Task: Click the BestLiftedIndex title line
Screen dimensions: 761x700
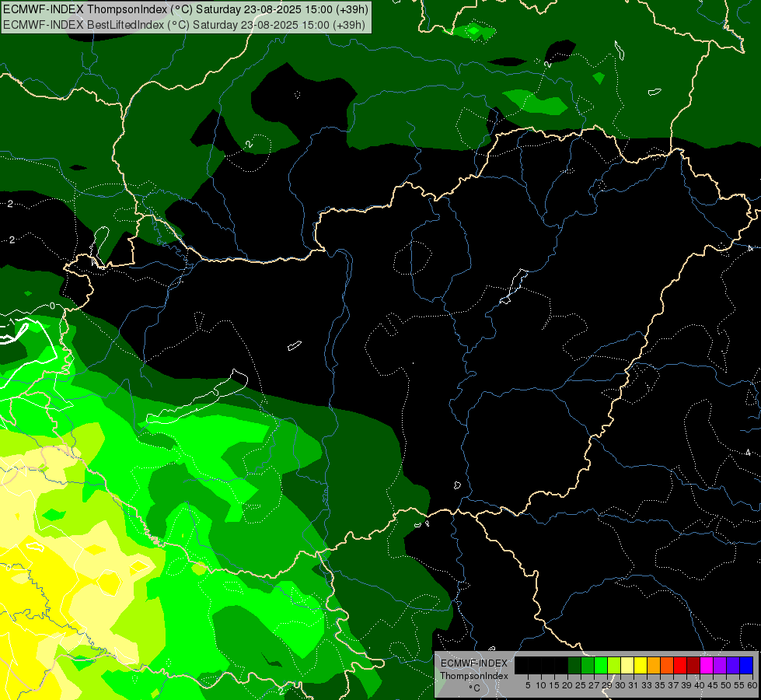Action: click(184, 25)
